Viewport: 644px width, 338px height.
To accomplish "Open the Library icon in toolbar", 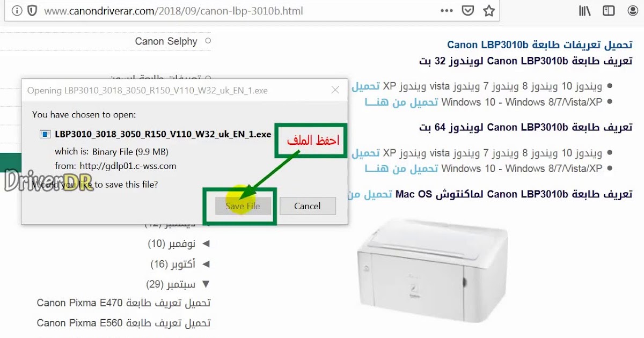I will (584, 11).
